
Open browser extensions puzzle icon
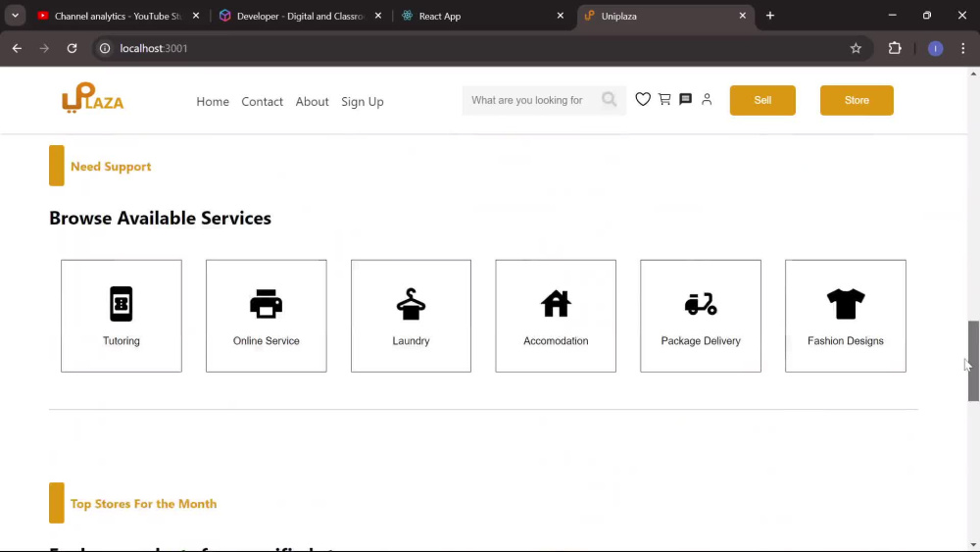[895, 48]
